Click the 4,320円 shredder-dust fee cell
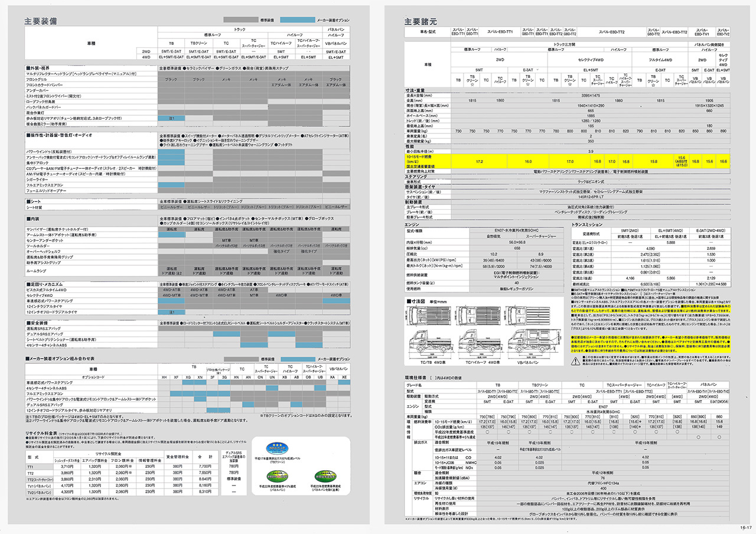 pos(67,491)
